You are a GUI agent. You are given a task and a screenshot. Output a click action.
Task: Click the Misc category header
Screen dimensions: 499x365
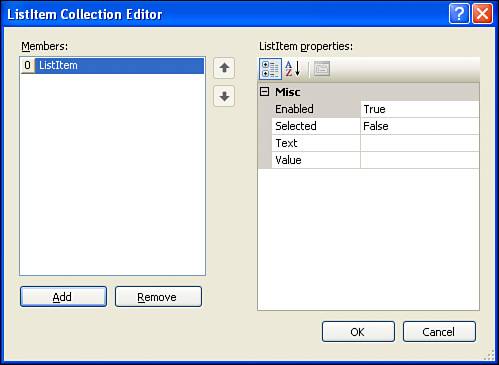(369, 92)
